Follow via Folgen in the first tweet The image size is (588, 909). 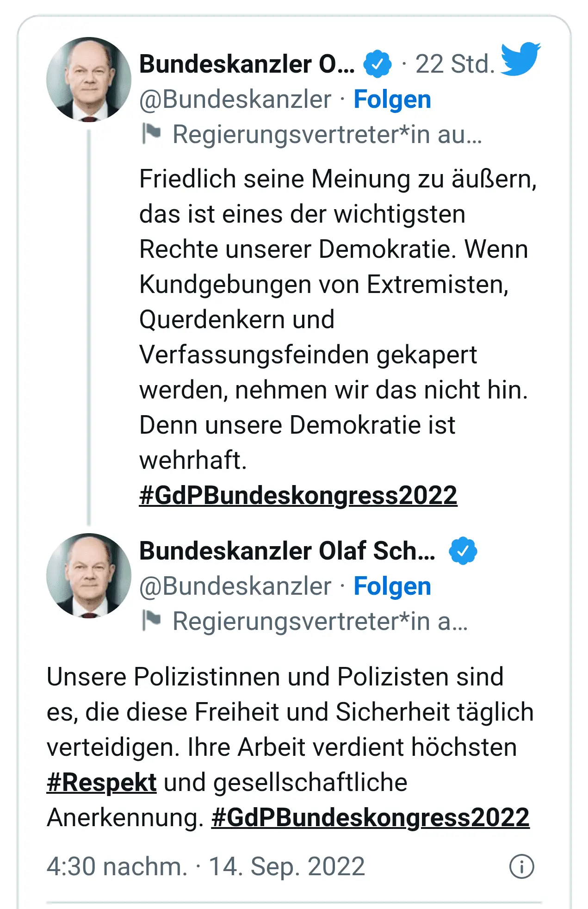(x=392, y=100)
